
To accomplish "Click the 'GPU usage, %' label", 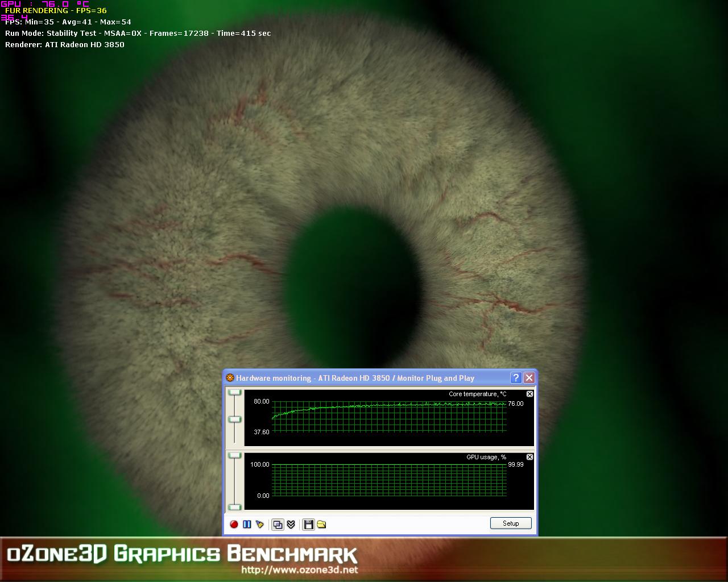I will point(486,457).
